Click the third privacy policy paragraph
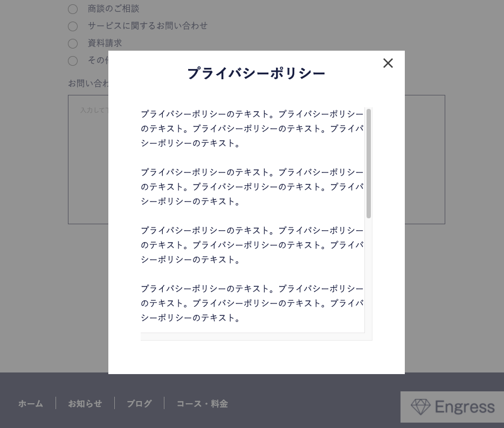Image resolution: width=504 pixels, height=428 pixels. (x=252, y=245)
